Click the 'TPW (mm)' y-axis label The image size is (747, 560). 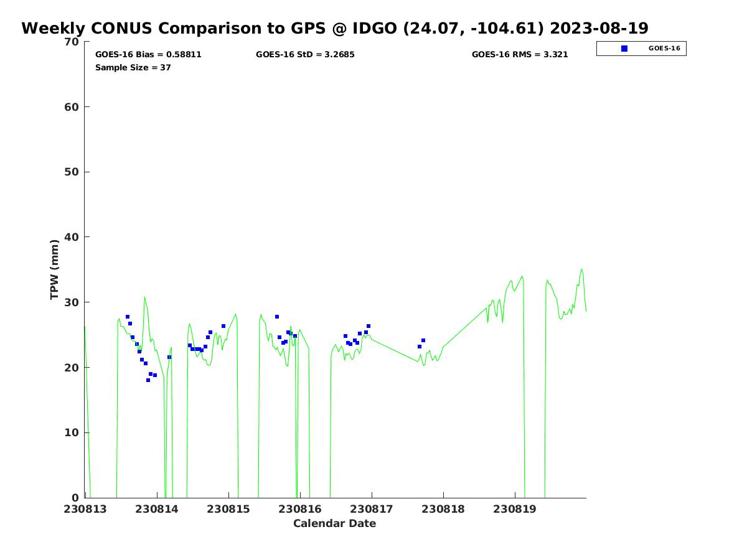(x=55, y=269)
